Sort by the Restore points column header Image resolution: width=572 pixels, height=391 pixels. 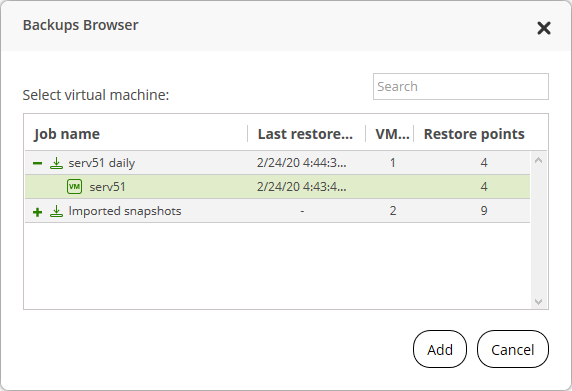[474, 134]
